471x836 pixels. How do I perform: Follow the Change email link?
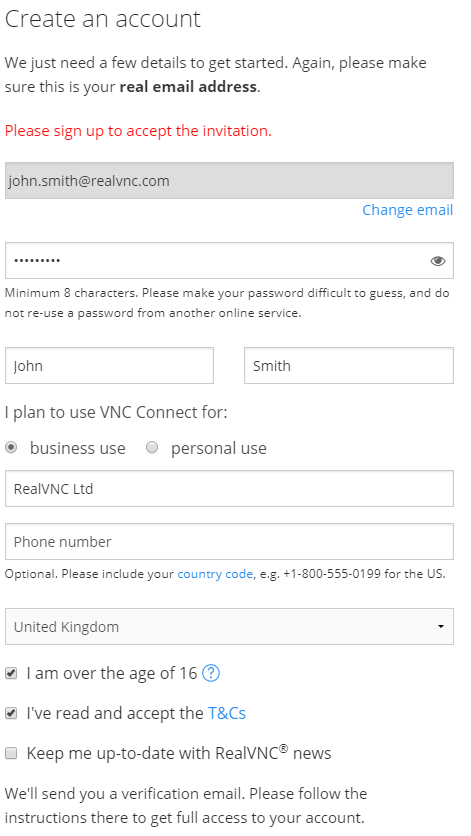pos(408,210)
